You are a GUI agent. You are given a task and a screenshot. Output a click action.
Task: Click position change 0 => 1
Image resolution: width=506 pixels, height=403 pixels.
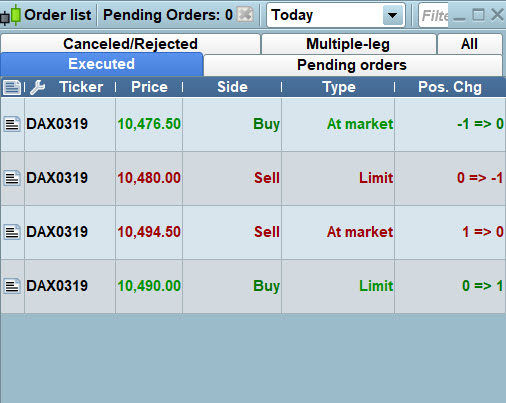click(x=483, y=286)
